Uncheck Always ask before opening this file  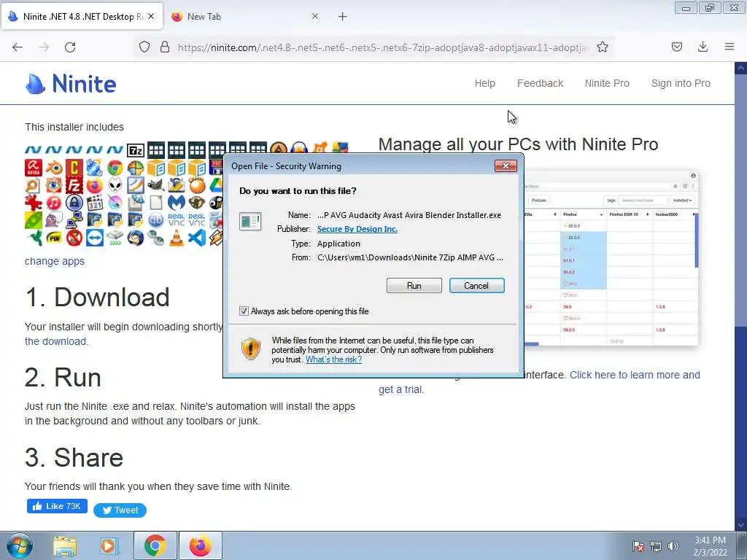[244, 311]
